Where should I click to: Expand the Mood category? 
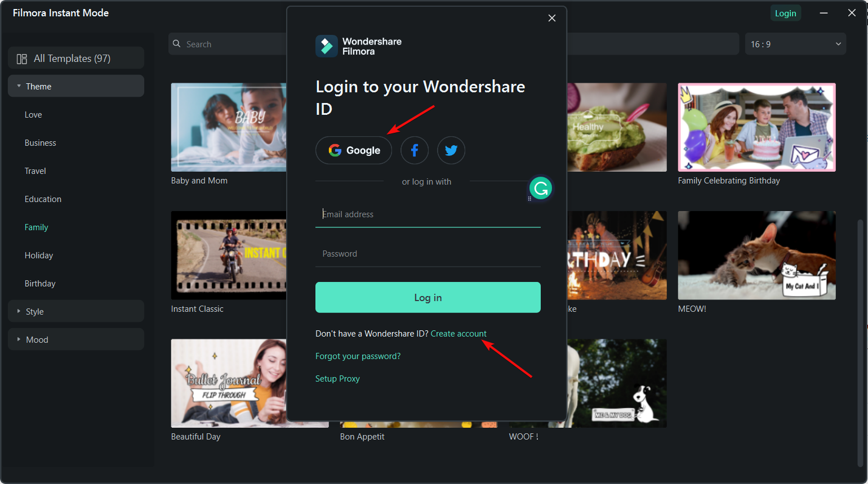click(76, 339)
